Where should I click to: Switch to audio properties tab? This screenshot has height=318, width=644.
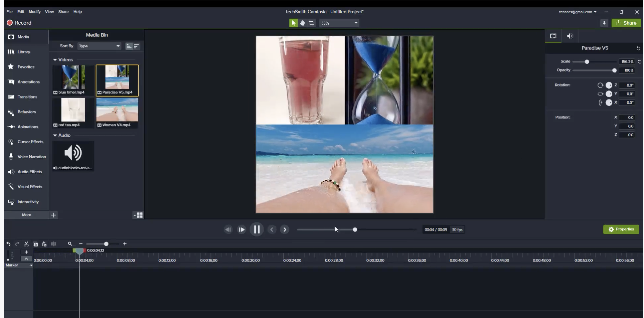tap(570, 36)
